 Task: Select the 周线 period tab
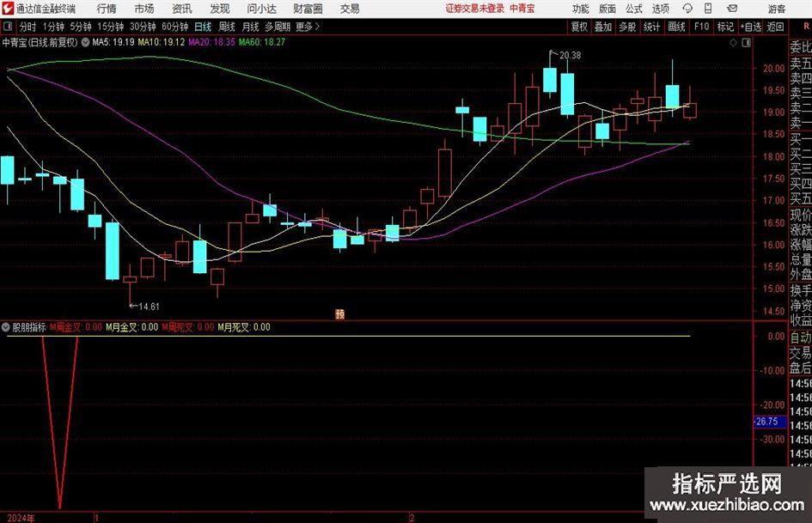pos(227,27)
